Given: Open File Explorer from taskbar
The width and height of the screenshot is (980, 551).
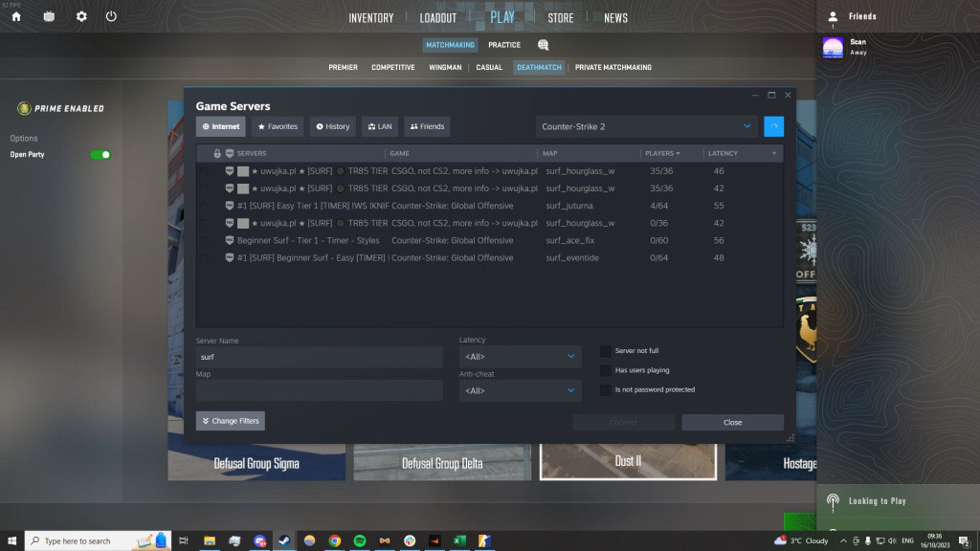Looking at the screenshot, I should (x=210, y=540).
